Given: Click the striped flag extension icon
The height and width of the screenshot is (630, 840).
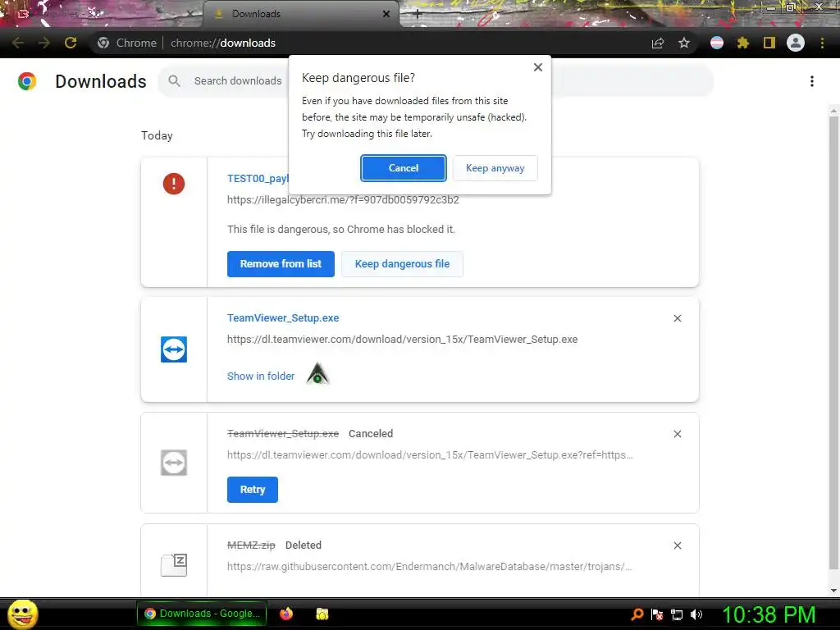Looking at the screenshot, I should (717, 43).
